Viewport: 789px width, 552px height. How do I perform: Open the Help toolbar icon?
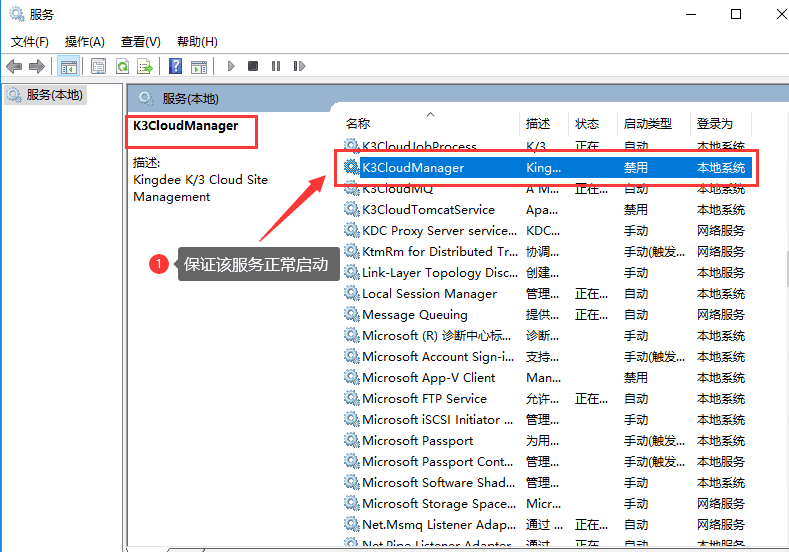(x=175, y=67)
